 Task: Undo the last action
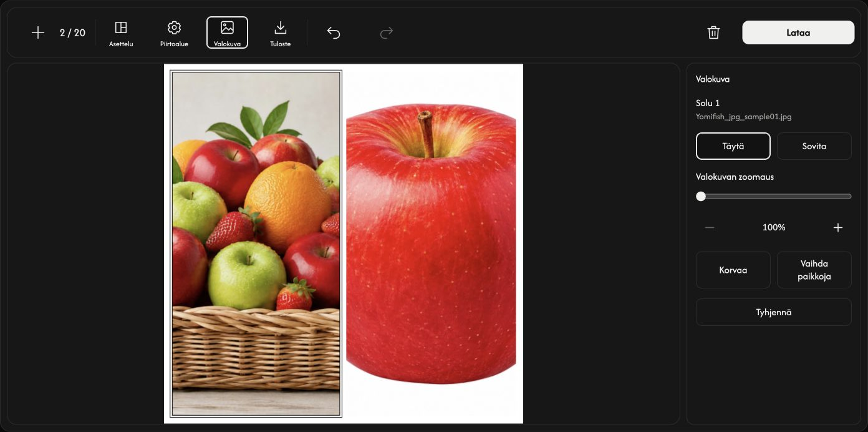[334, 32]
